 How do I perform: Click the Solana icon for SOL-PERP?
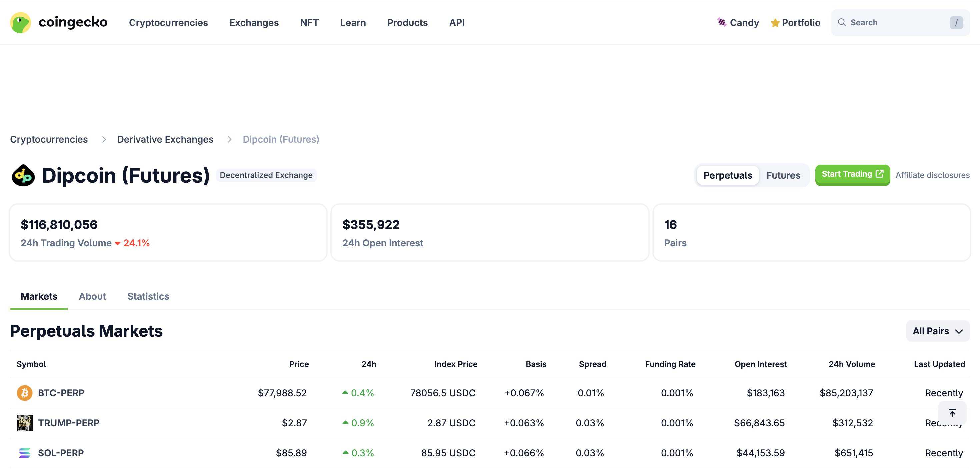pyautogui.click(x=24, y=453)
